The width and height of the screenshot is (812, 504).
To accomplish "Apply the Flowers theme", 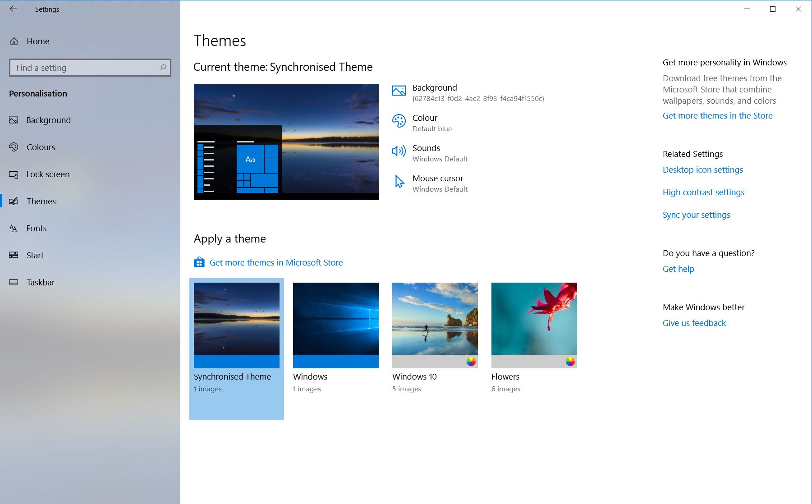I will coord(534,325).
